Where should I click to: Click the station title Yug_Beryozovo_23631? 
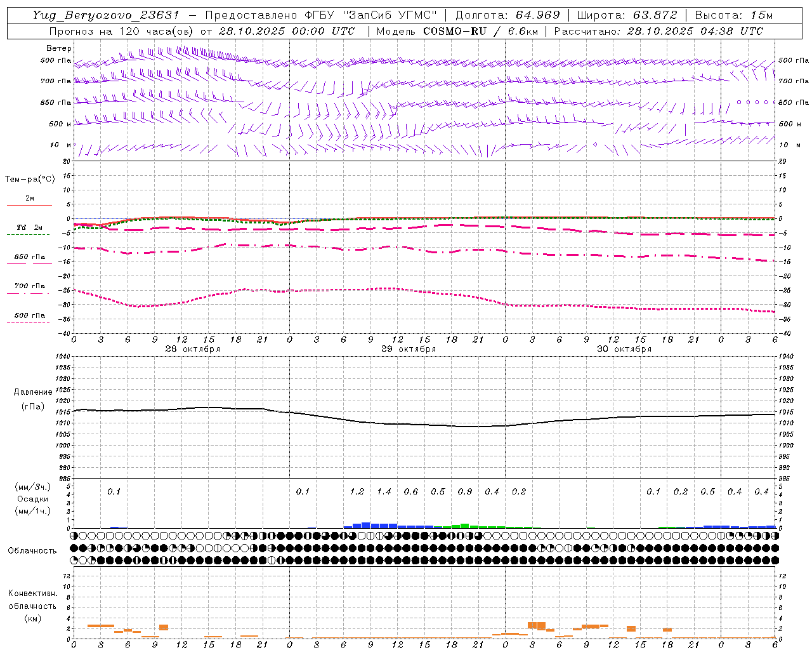click(106, 15)
